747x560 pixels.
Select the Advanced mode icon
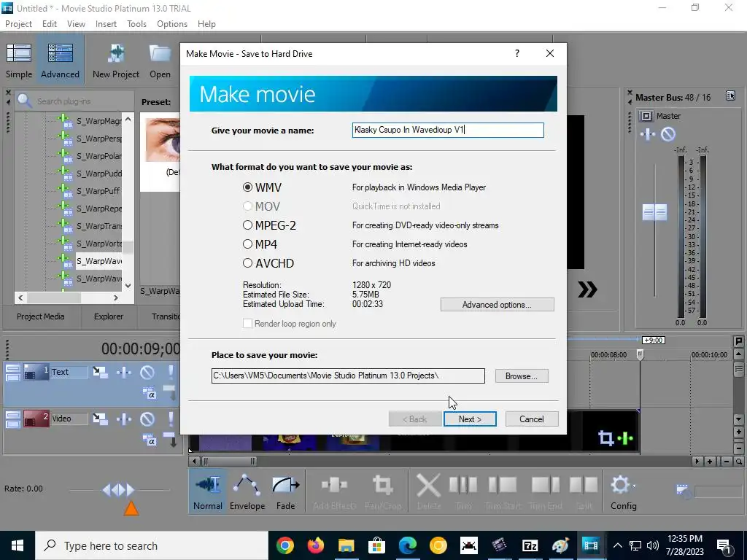pyautogui.click(x=60, y=60)
